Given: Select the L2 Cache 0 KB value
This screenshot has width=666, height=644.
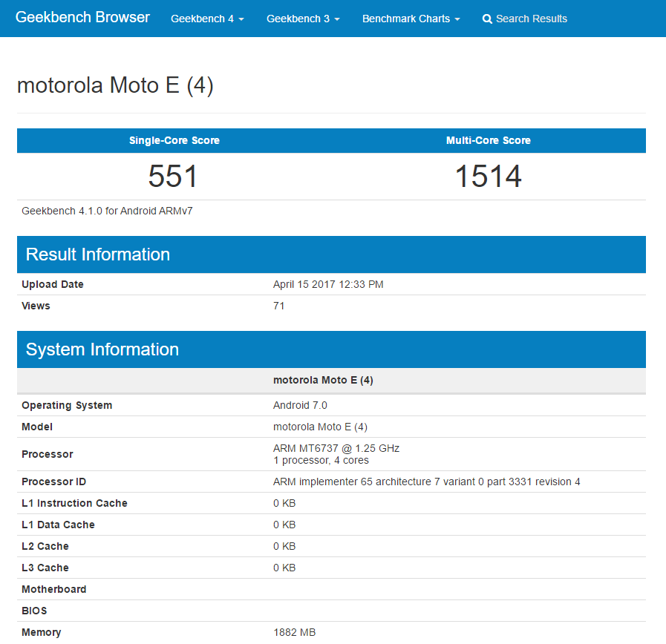Looking at the screenshot, I should [284, 546].
